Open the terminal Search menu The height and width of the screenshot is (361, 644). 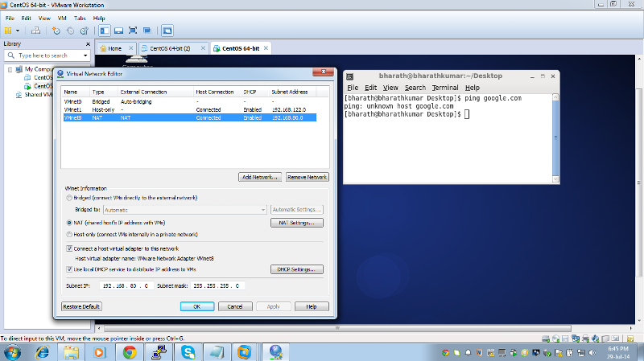pos(415,88)
